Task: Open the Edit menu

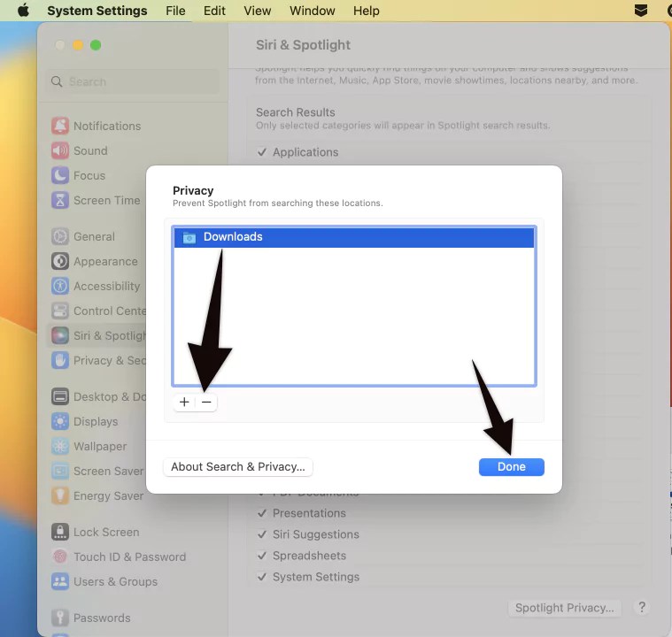Action: click(x=214, y=11)
